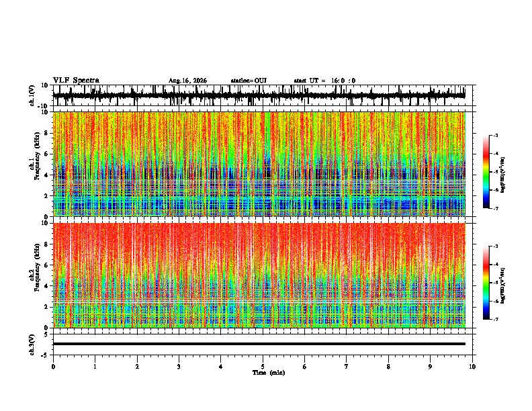Click time axis tick label "7"
Image resolution: width=532 pixels, height=411 pixels.
pos(347,367)
